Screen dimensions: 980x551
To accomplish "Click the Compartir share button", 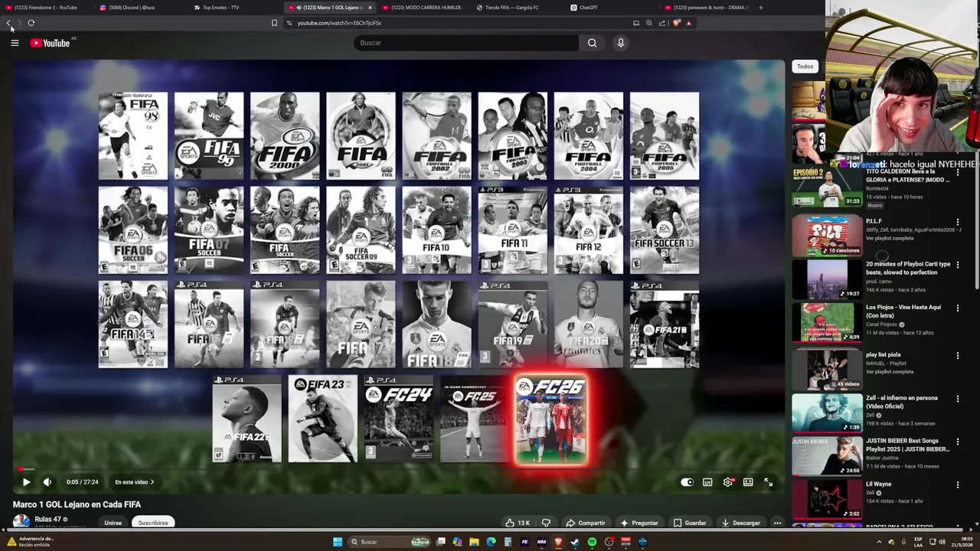I will pos(585,523).
